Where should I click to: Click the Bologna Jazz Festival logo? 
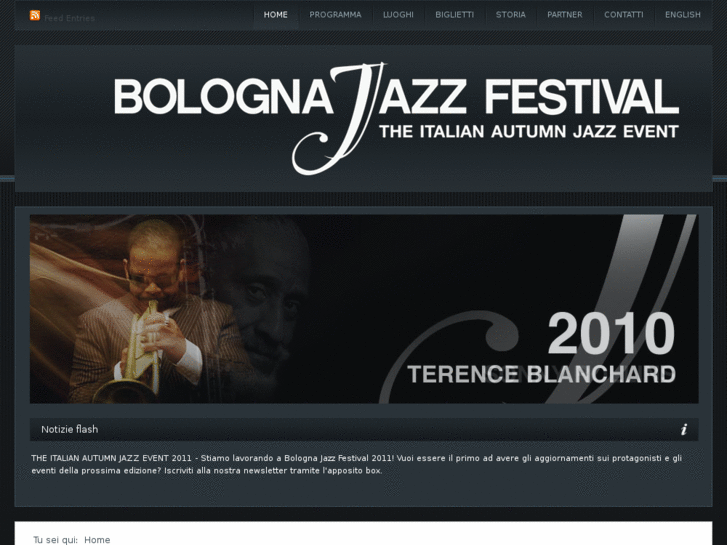(396, 119)
